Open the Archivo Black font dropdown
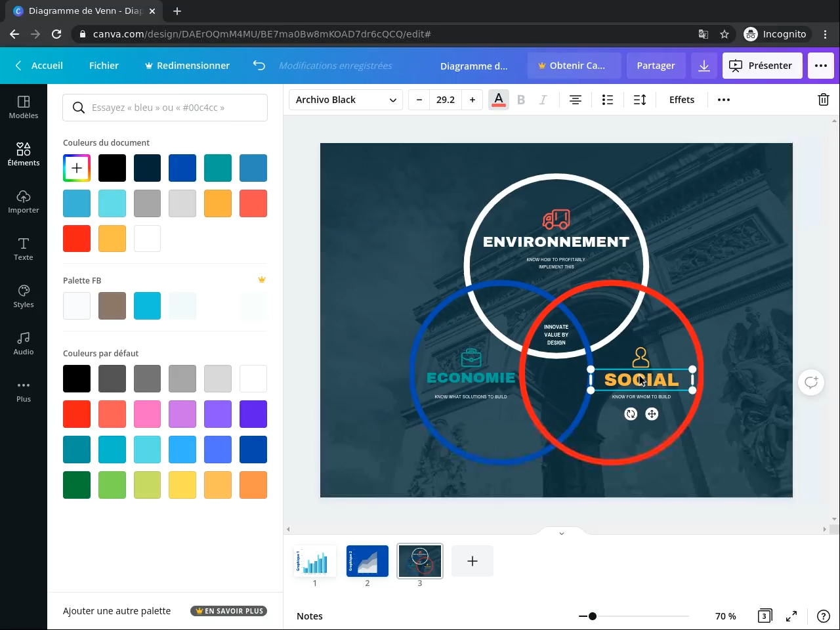This screenshot has height=630, width=840. [346, 100]
